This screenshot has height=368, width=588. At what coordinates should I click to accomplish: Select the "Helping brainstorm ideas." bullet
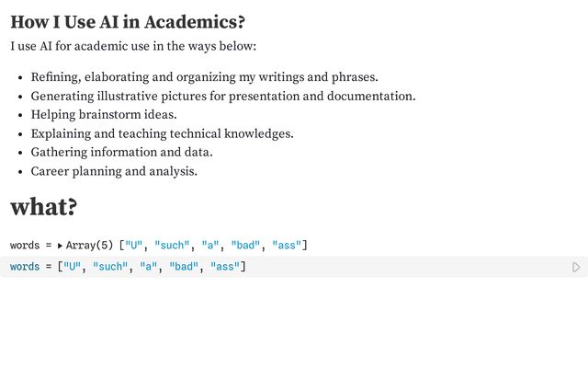[x=104, y=115]
